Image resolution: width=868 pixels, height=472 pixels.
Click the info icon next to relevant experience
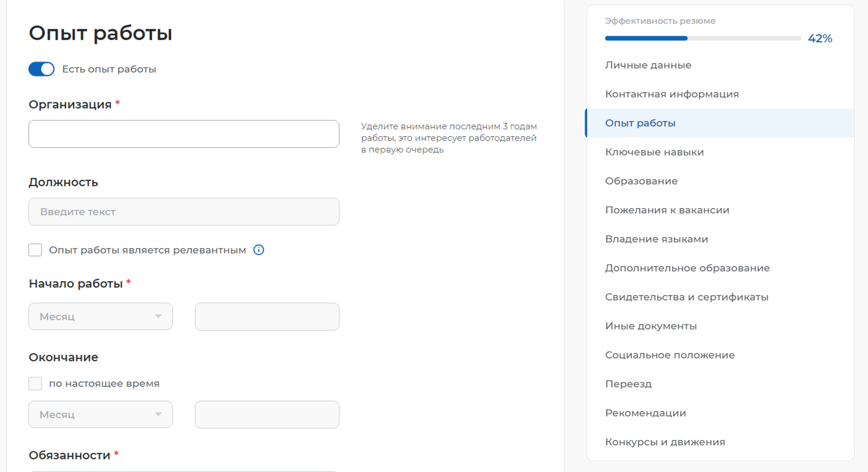coord(258,250)
